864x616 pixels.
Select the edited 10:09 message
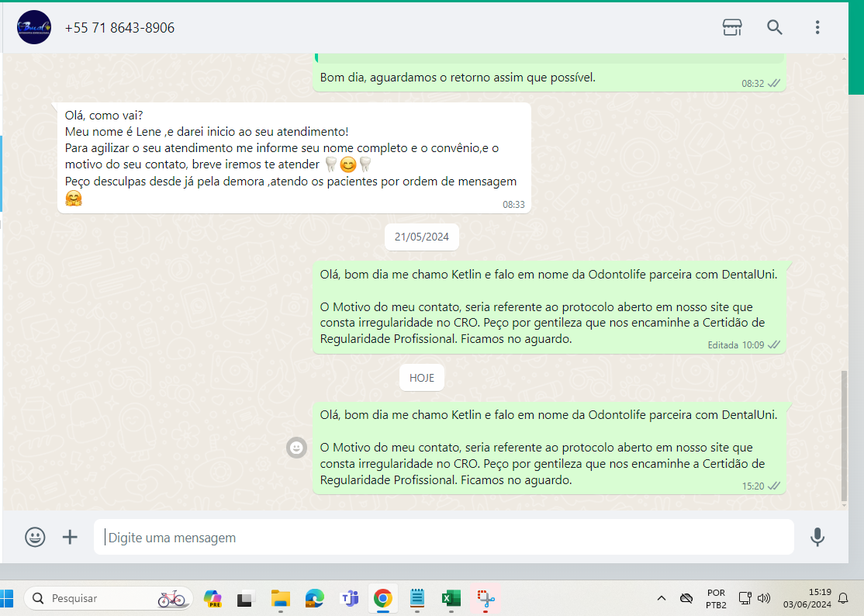(549, 307)
